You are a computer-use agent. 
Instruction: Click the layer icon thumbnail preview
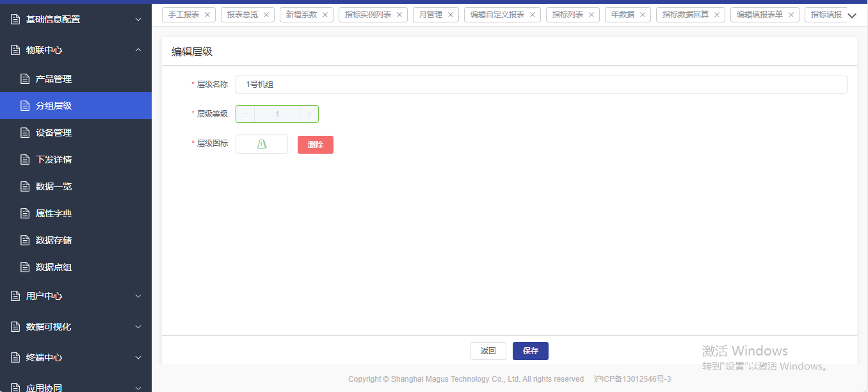coord(261,145)
